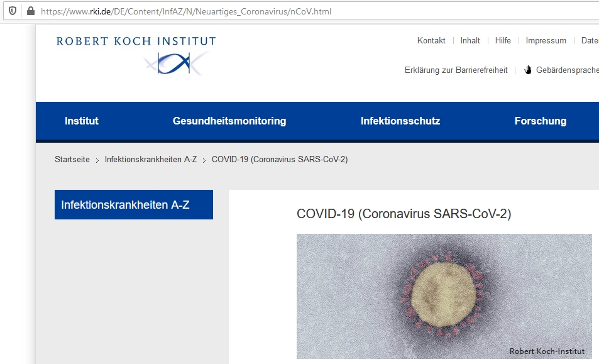Click the Robert Koch Institut logo
Image resolution: width=599 pixels, height=364 pixels.
tap(136, 56)
